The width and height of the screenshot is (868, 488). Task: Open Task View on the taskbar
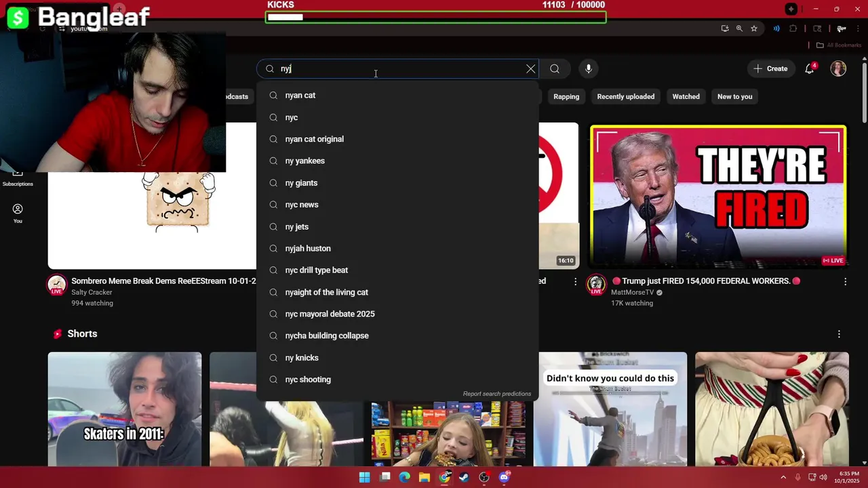pos(384,477)
